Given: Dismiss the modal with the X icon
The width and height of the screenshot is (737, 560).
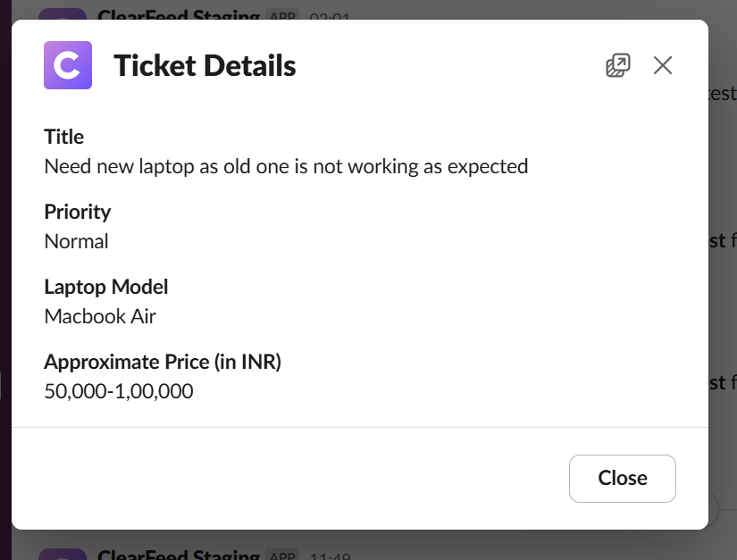Looking at the screenshot, I should tap(662, 65).
